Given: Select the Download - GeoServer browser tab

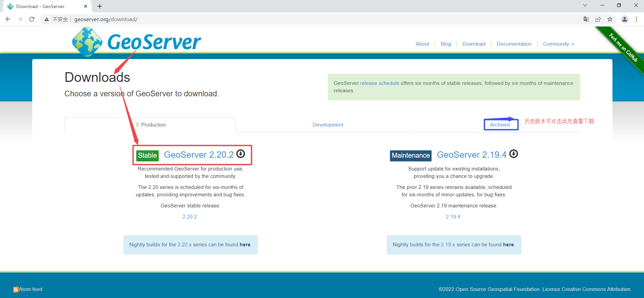Looking at the screenshot, I should tap(47, 6).
